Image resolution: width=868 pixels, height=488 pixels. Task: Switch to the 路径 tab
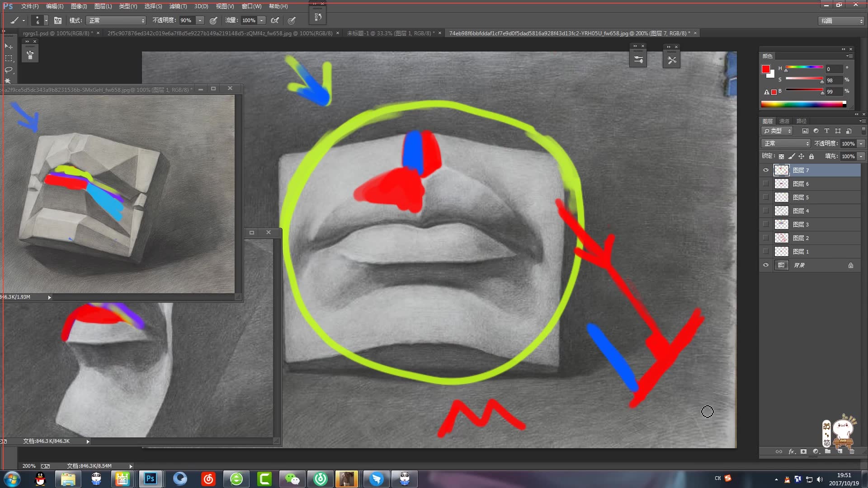pyautogui.click(x=801, y=121)
